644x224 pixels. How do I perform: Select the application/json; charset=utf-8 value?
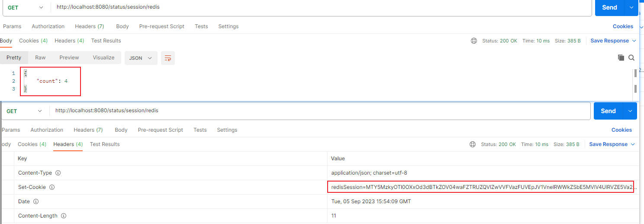tap(369, 173)
